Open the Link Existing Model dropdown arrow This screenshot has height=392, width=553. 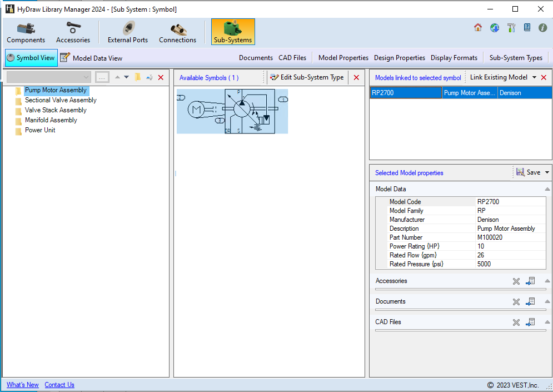tap(534, 78)
